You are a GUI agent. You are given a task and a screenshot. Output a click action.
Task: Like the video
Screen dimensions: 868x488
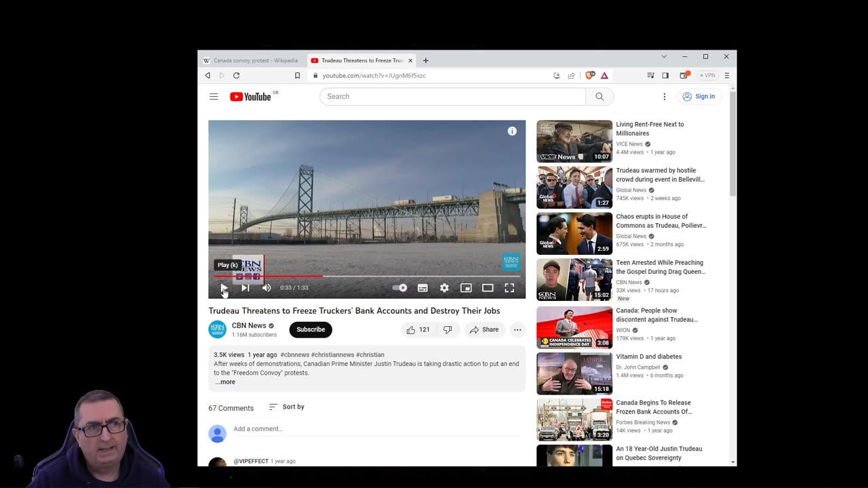pyautogui.click(x=418, y=329)
